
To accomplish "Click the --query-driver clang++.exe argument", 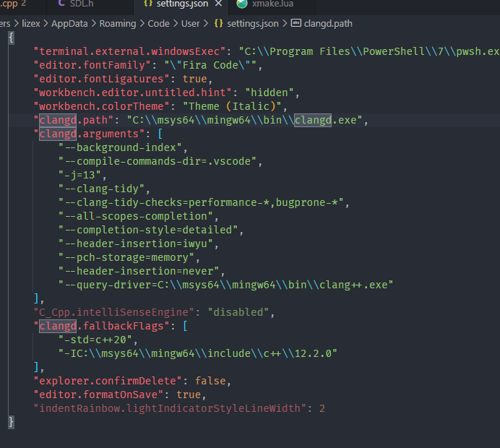I will (225, 285).
